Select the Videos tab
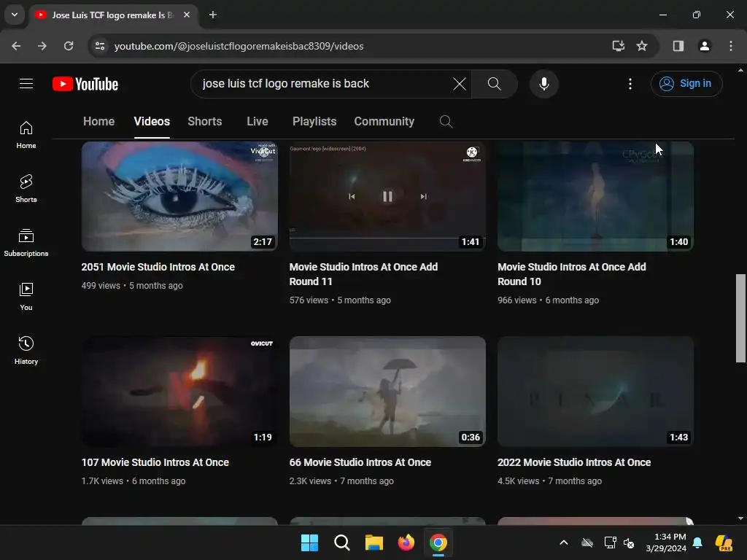Screen dimensions: 747x560 [152, 122]
